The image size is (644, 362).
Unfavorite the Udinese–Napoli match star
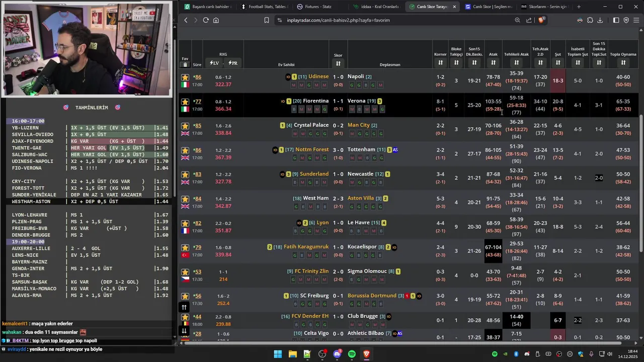click(185, 77)
